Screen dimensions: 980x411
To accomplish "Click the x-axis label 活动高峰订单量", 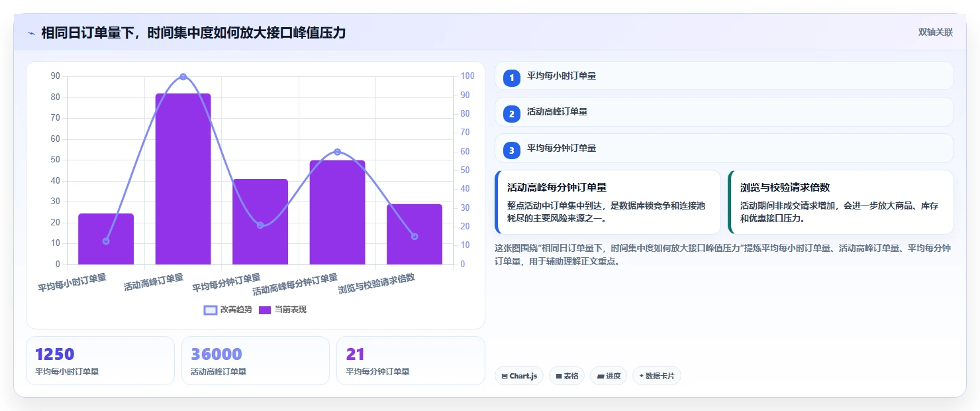I will (154, 283).
